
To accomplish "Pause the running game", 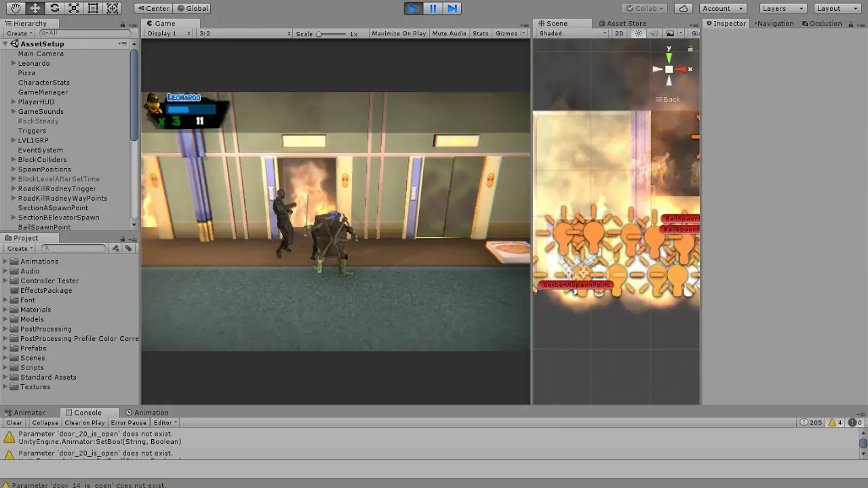I will [x=433, y=8].
